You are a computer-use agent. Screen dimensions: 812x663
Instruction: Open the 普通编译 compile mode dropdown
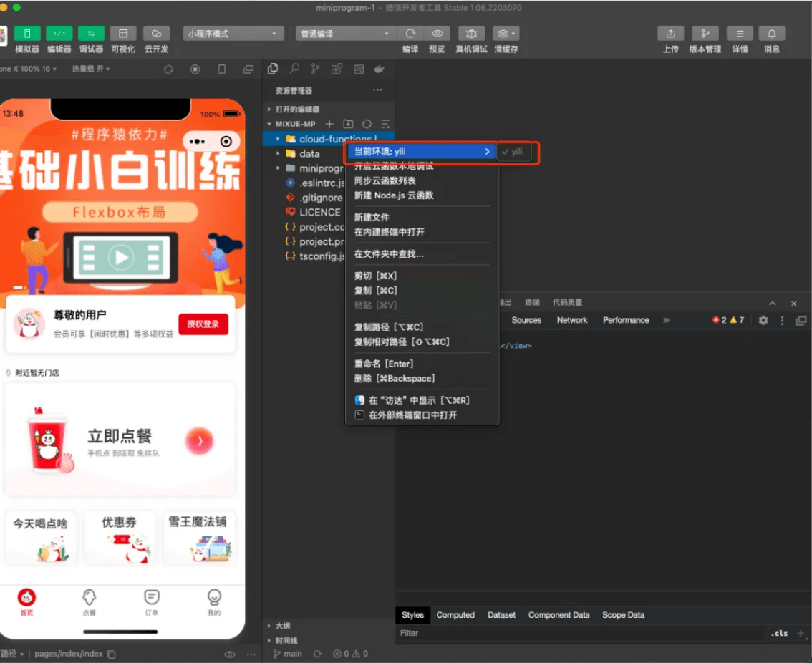345,33
